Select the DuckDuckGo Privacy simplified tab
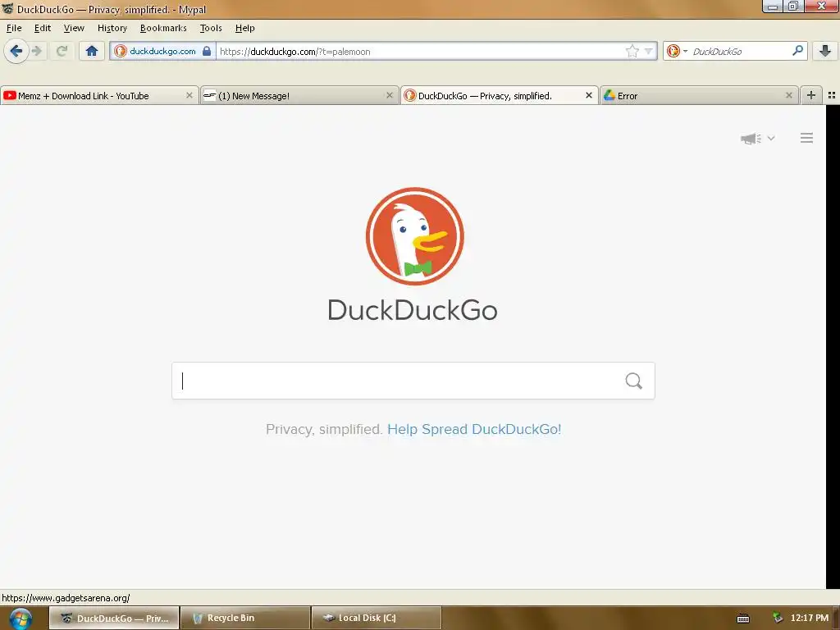840x630 pixels. pyautogui.click(x=500, y=95)
